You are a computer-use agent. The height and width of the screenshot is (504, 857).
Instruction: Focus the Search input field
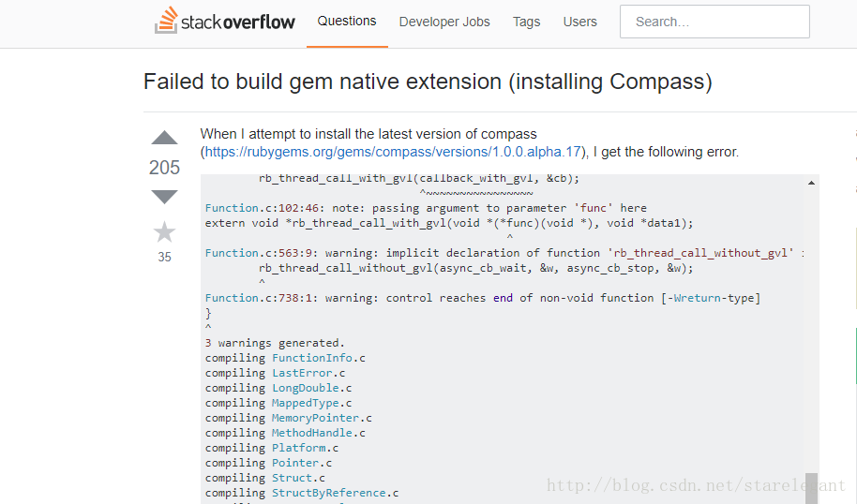pos(714,22)
